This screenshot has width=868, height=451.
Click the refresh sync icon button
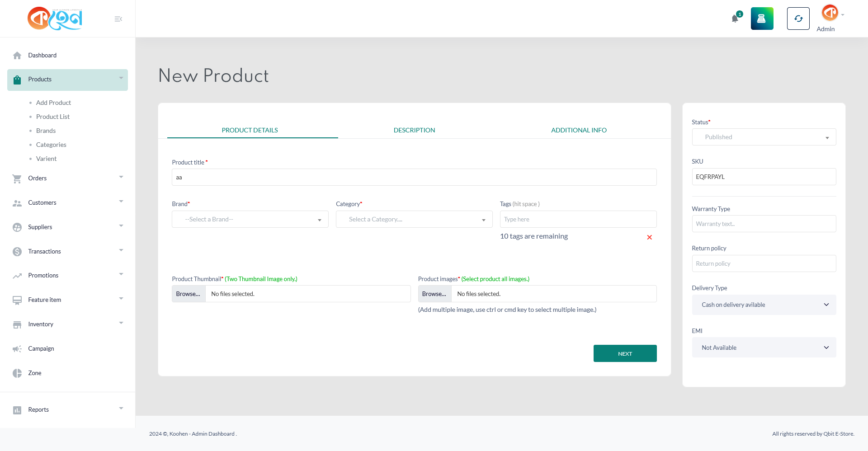click(x=798, y=19)
